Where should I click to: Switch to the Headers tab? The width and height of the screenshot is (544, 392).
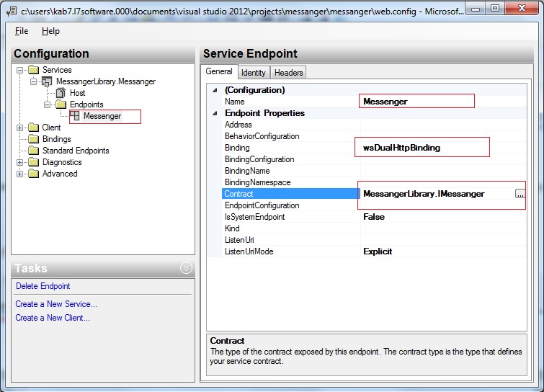tap(288, 73)
